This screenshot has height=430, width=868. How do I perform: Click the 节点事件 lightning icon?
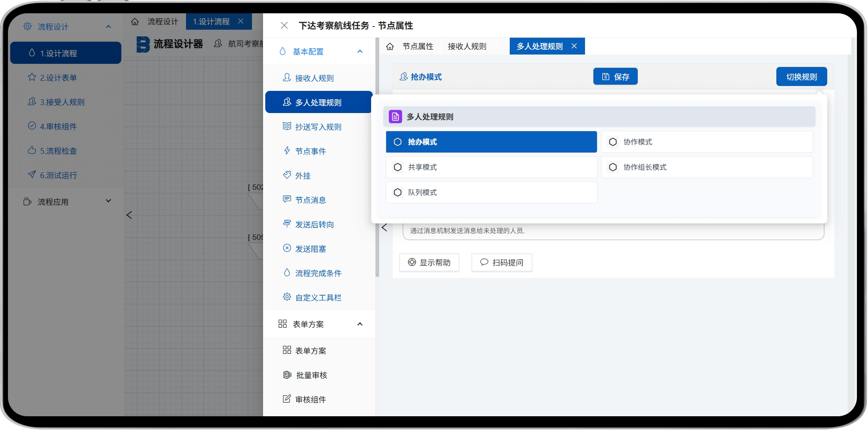click(x=287, y=151)
